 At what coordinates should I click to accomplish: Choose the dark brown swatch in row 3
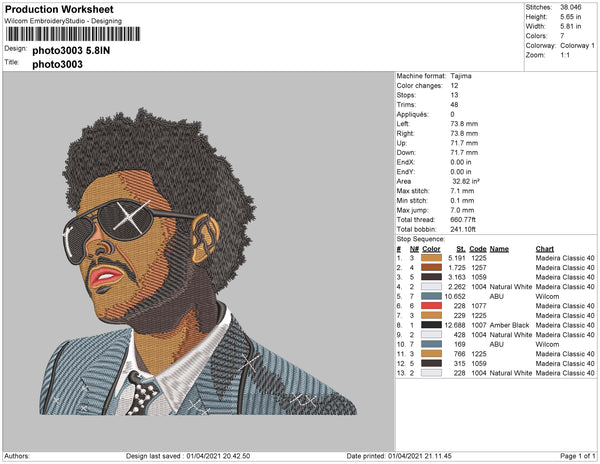(431, 277)
